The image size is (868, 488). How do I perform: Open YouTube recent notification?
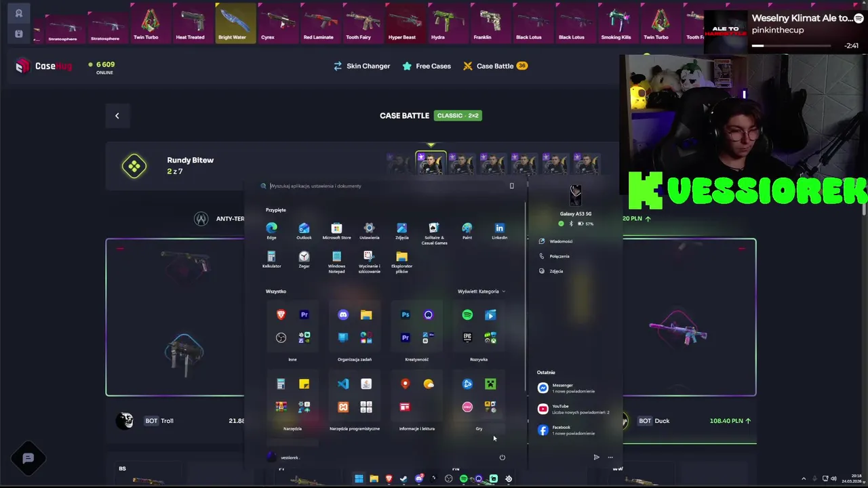pos(574,409)
